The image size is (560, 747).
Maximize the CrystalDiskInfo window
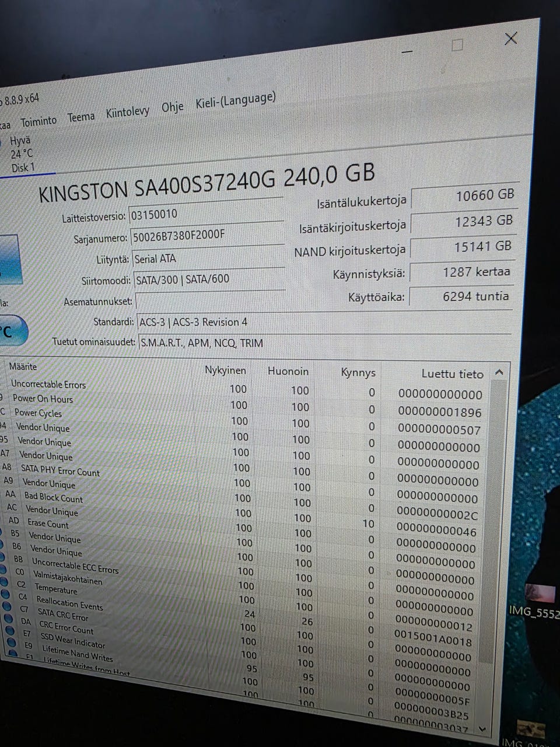(458, 44)
